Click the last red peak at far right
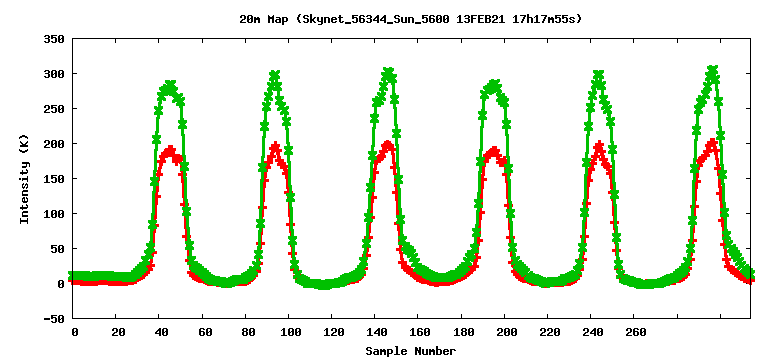The image size is (768, 360). 712,144
